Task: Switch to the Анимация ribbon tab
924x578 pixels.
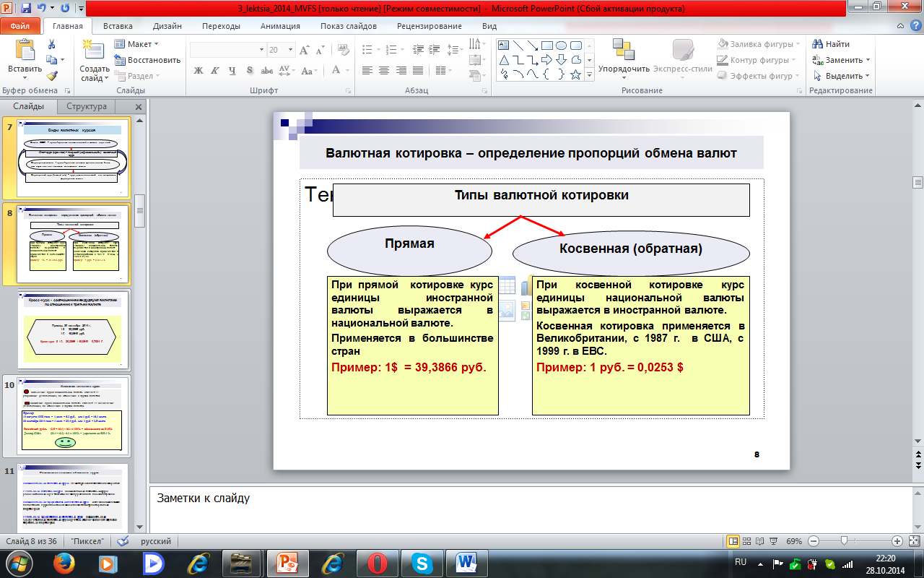Action: [x=280, y=26]
